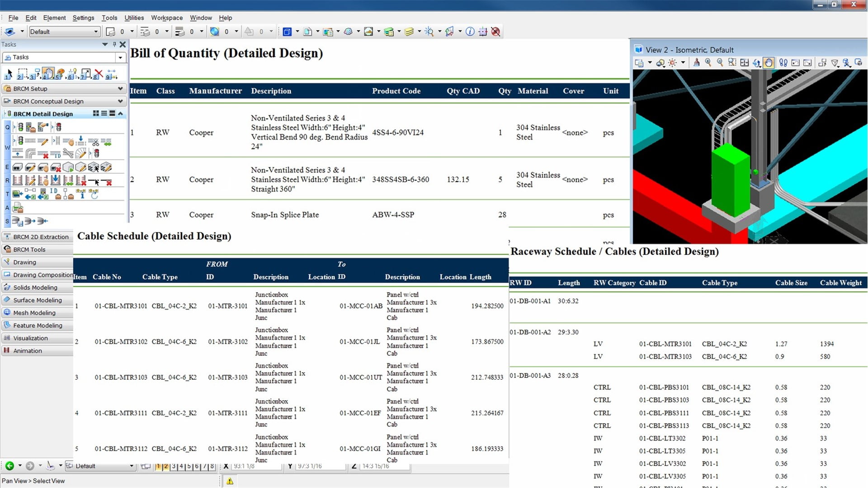Click the Update View paintbrush icon

(696, 63)
